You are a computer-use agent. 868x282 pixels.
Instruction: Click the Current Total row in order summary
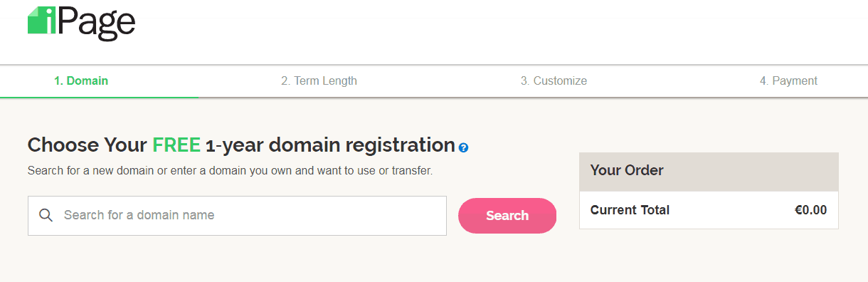coord(709,210)
